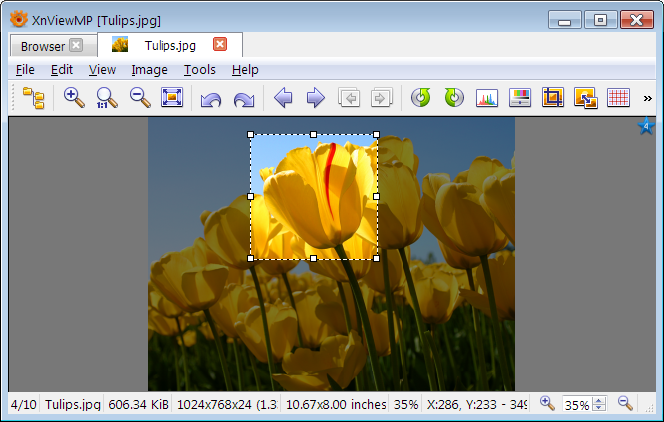The width and height of the screenshot is (664, 422).
Task: Click the XnViewMP app icon in title bar
Action: pos(19,19)
